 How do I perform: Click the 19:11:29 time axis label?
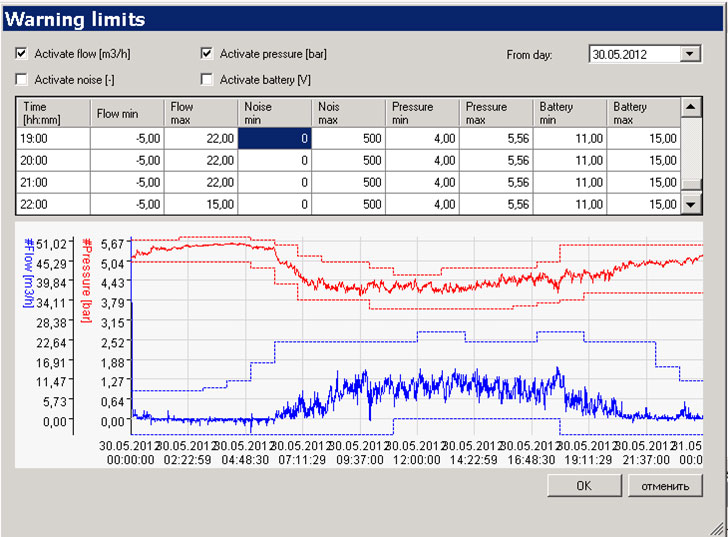click(x=588, y=459)
